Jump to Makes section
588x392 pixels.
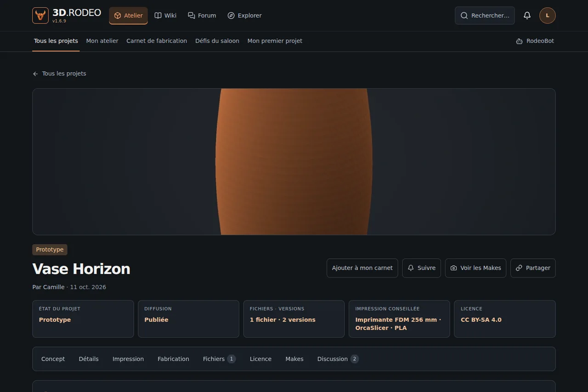[x=294, y=359]
